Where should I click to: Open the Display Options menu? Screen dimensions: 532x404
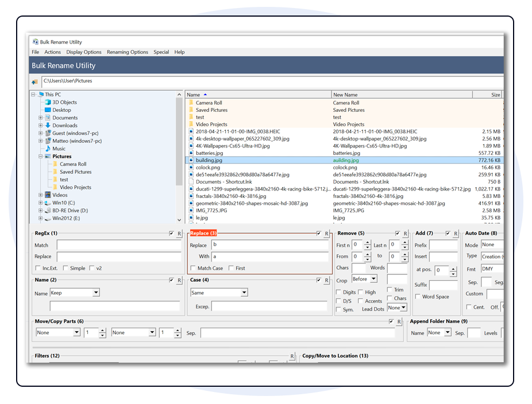pyautogui.click(x=84, y=52)
